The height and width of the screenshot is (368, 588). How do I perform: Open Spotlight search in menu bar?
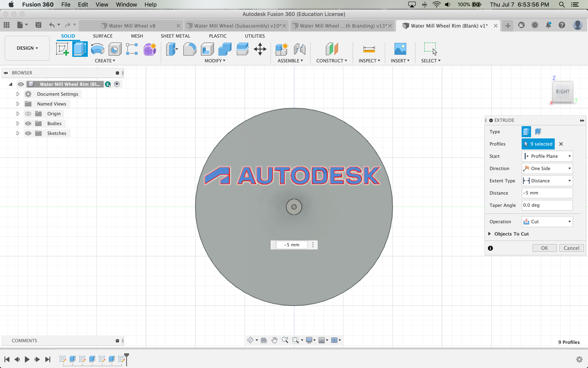561,4
